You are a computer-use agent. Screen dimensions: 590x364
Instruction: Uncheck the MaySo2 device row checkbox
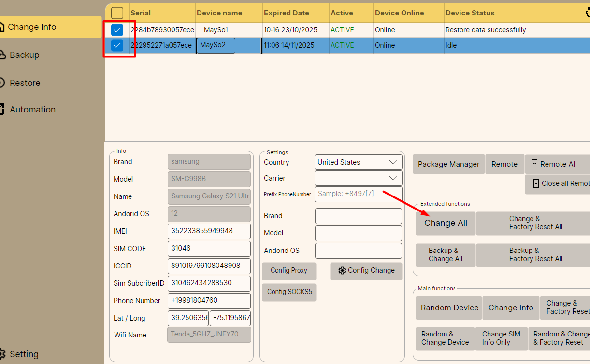coord(117,45)
